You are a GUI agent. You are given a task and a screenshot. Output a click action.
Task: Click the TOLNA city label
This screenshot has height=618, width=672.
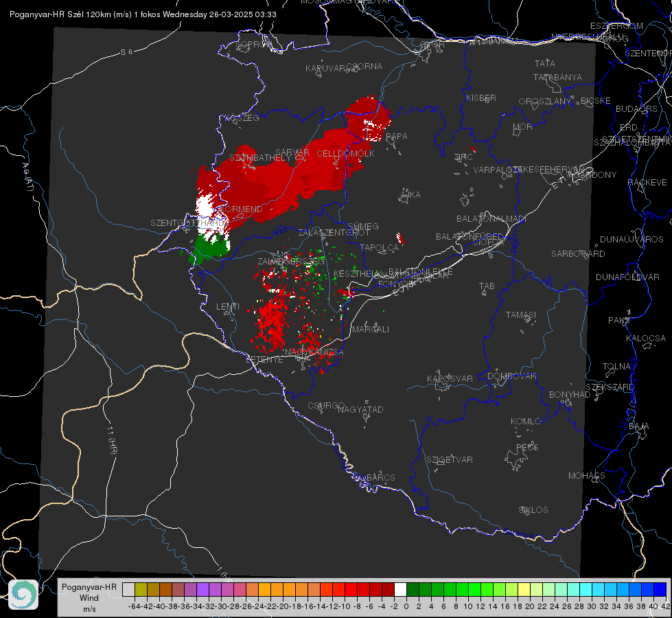tap(616, 367)
